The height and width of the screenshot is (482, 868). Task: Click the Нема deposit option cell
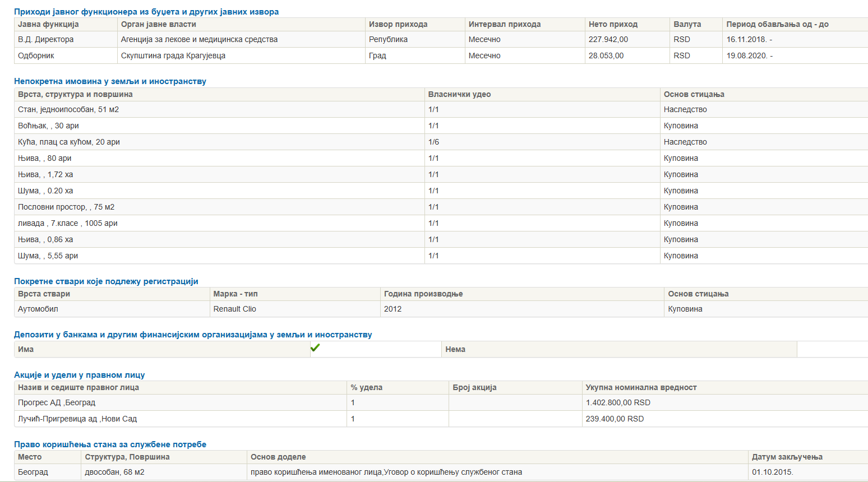[x=455, y=349]
